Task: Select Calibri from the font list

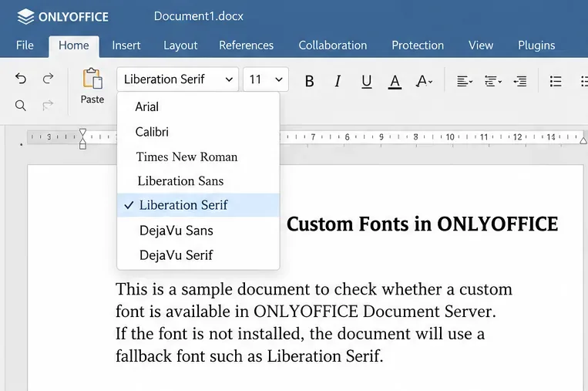Action: coord(198,132)
